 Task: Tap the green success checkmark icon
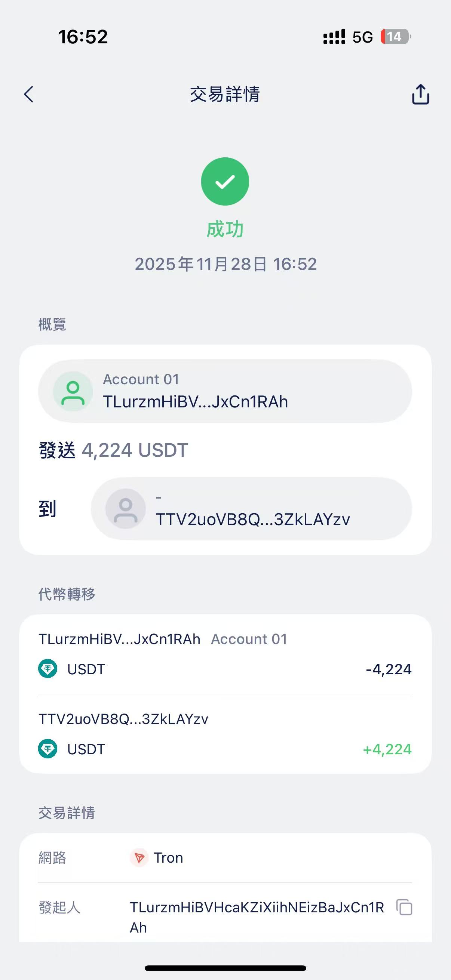(225, 182)
